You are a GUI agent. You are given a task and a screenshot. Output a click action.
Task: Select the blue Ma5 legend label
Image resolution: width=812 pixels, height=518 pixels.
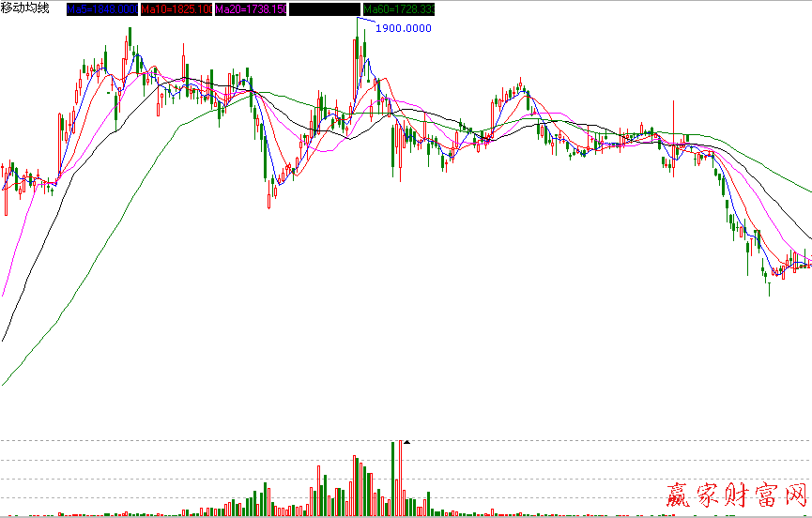click(101, 9)
